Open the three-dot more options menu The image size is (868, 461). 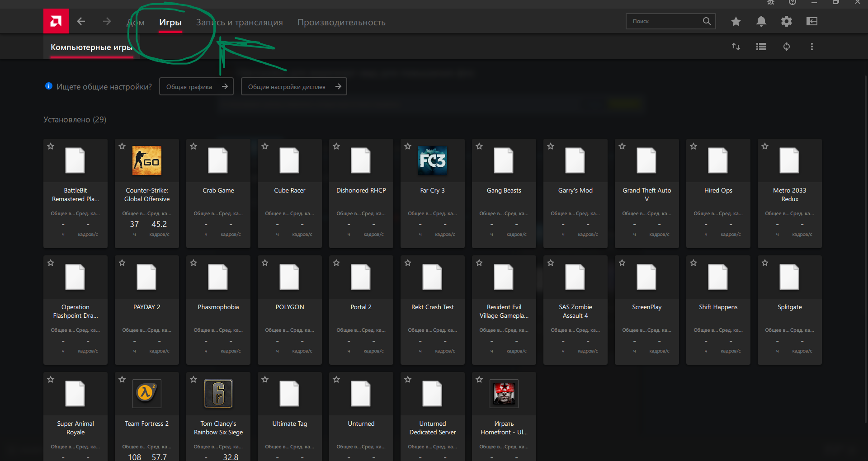(x=812, y=47)
